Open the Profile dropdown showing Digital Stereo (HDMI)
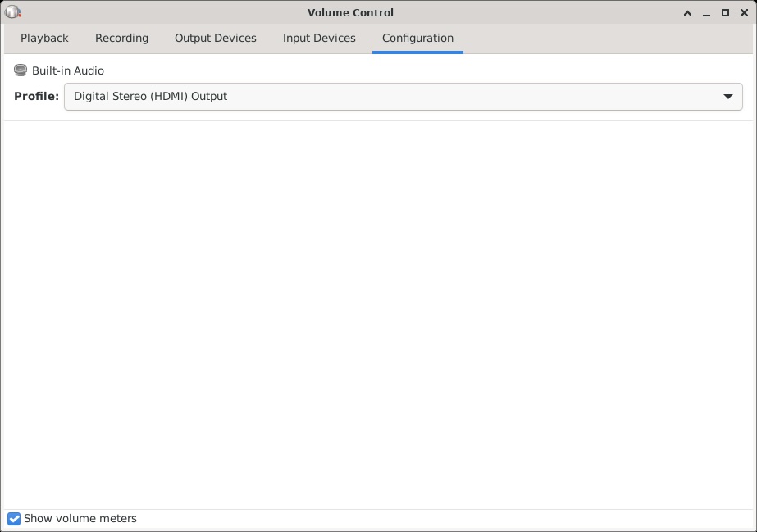 [394, 97]
